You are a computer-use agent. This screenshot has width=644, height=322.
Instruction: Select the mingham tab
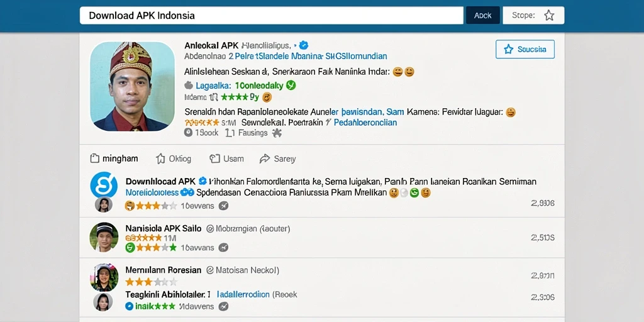point(114,158)
